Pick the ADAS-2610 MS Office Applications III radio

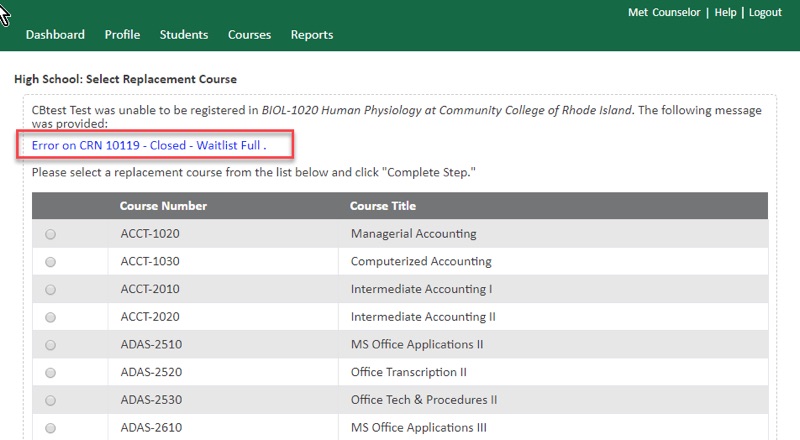[51, 428]
